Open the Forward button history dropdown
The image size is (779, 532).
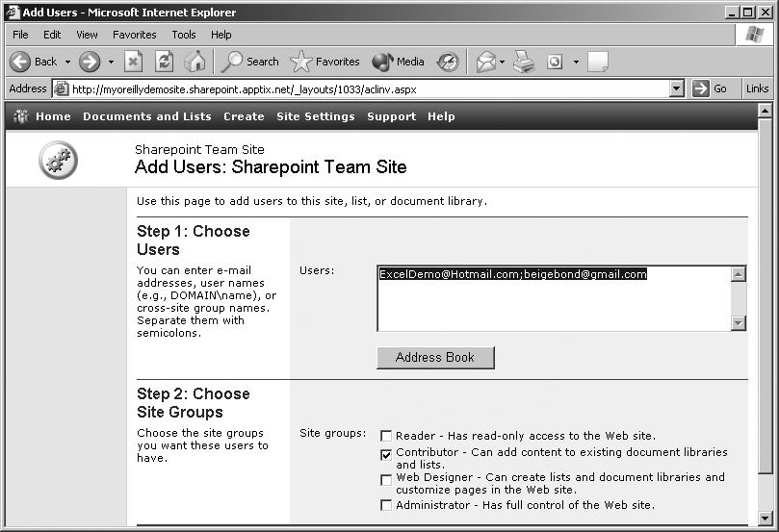[111, 62]
